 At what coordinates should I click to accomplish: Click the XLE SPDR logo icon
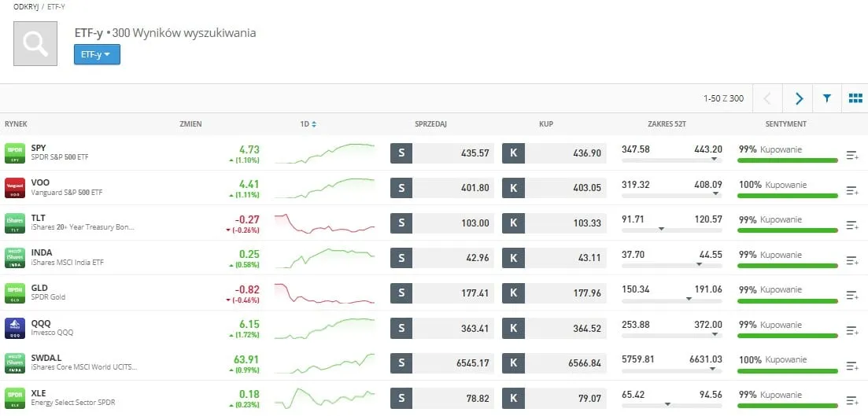[x=15, y=398]
